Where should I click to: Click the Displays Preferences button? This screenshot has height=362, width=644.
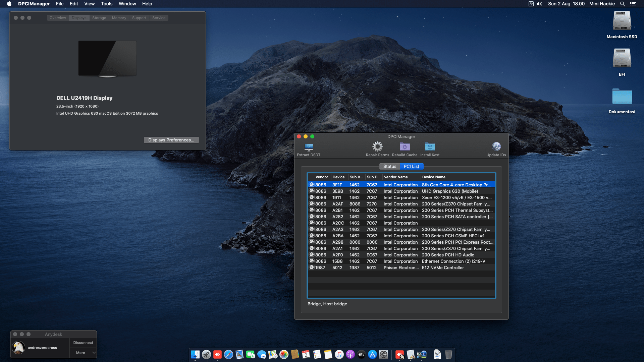point(171,140)
